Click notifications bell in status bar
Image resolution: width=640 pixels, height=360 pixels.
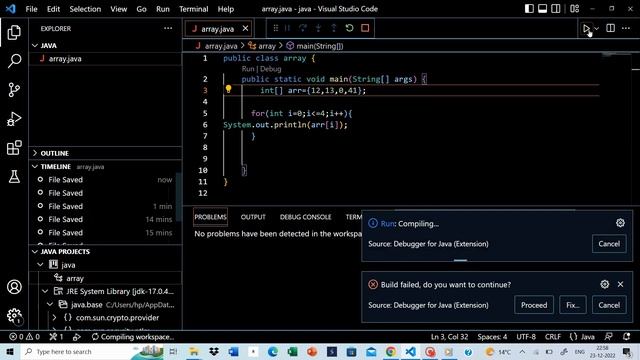627,337
